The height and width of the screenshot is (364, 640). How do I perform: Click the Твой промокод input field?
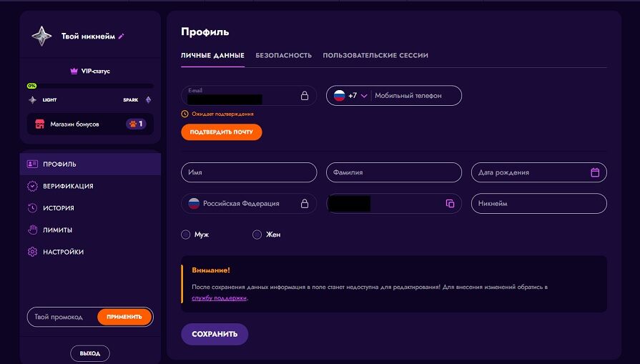tap(62, 317)
